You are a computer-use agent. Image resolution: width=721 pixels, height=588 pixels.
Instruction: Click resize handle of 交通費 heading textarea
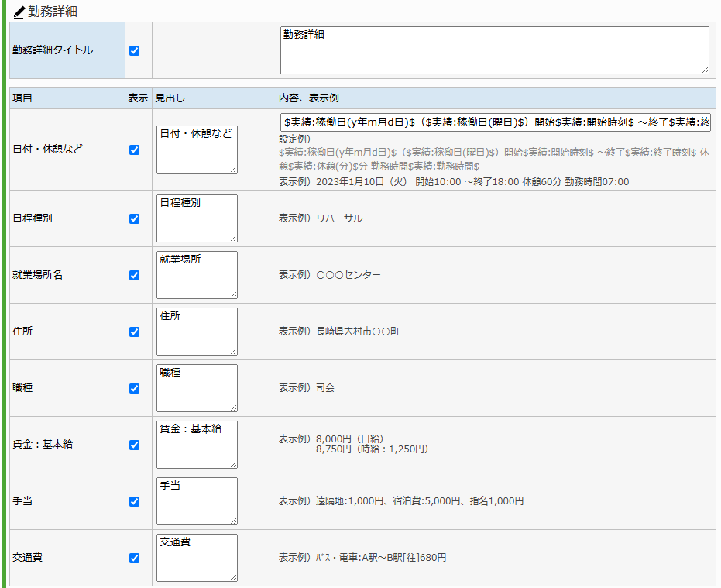(234, 578)
